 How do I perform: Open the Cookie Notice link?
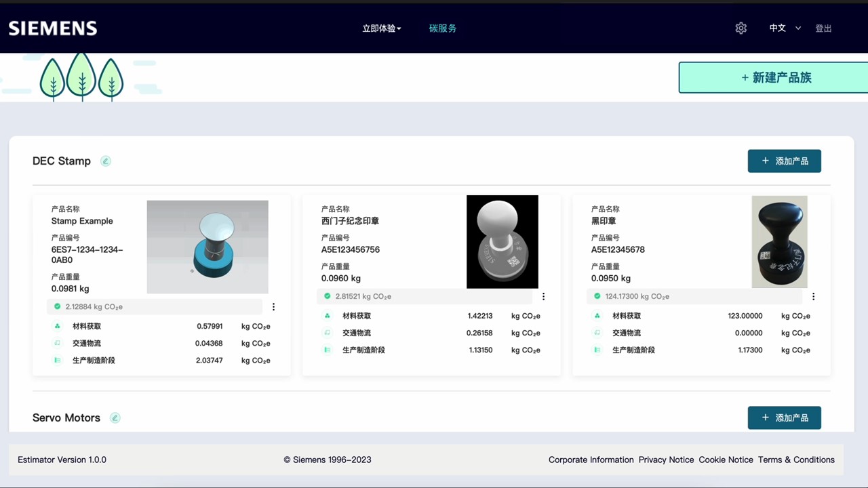point(726,460)
